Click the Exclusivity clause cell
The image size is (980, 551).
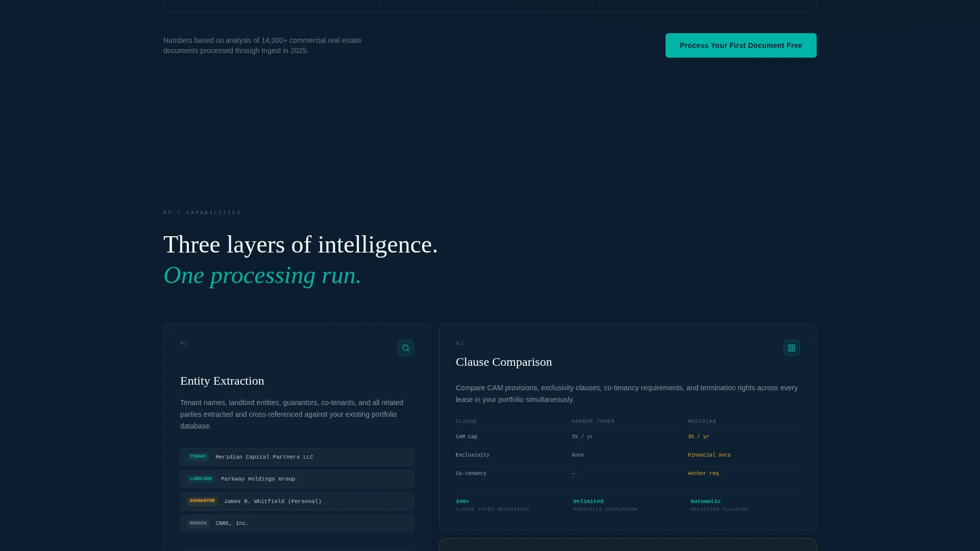(473, 455)
